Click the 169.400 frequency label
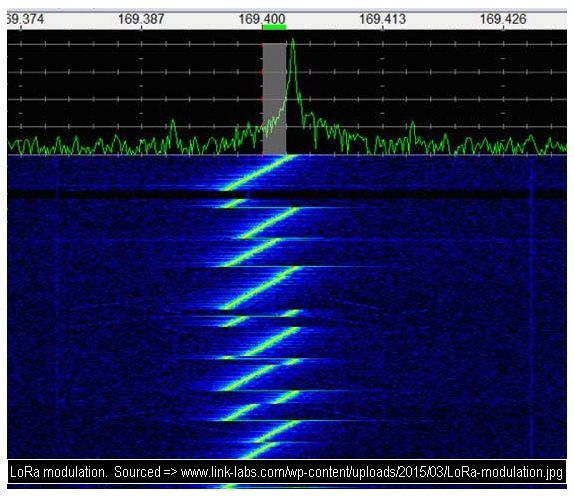 click(x=262, y=19)
